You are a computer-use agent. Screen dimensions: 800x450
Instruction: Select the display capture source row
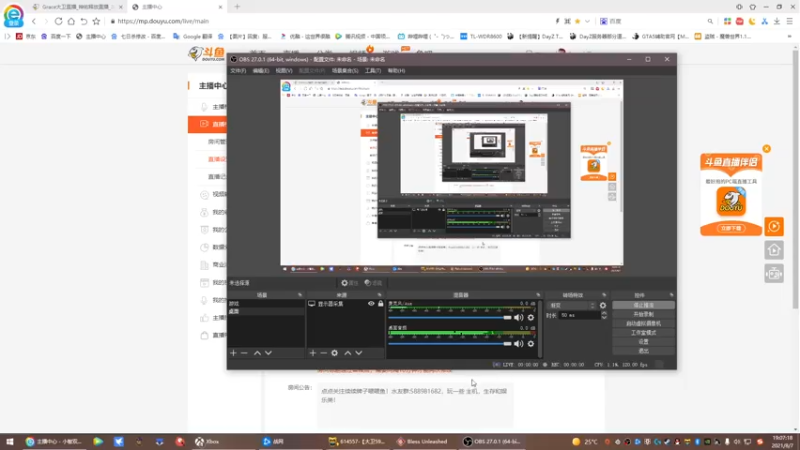(x=345, y=304)
